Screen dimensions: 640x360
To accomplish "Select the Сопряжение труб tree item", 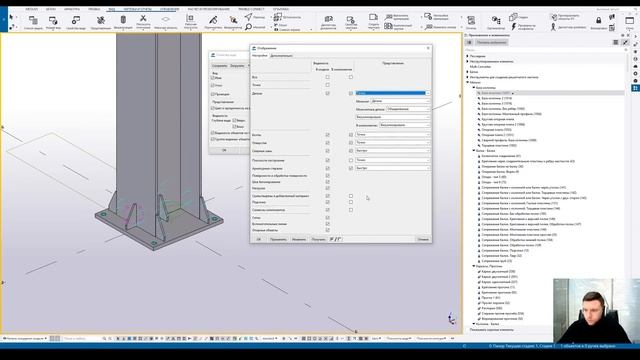I will pos(496,261).
